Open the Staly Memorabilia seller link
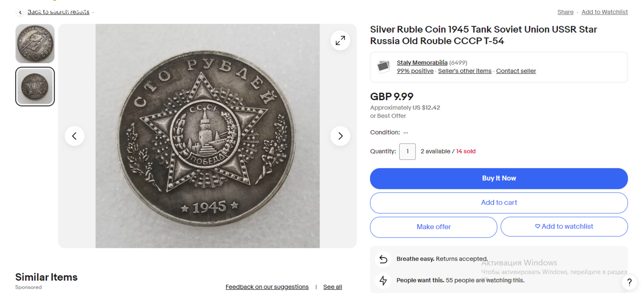The image size is (644, 293). [x=422, y=63]
